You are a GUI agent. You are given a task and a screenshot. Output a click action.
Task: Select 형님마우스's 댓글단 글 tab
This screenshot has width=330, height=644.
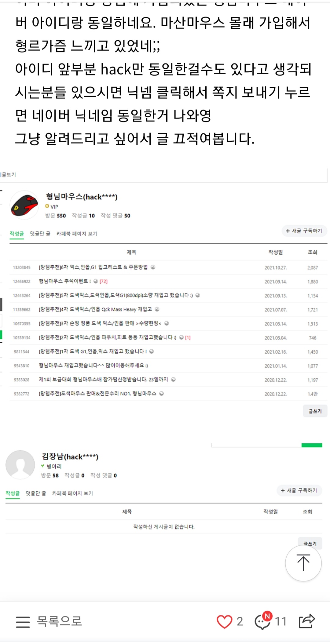click(x=40, y=234)
